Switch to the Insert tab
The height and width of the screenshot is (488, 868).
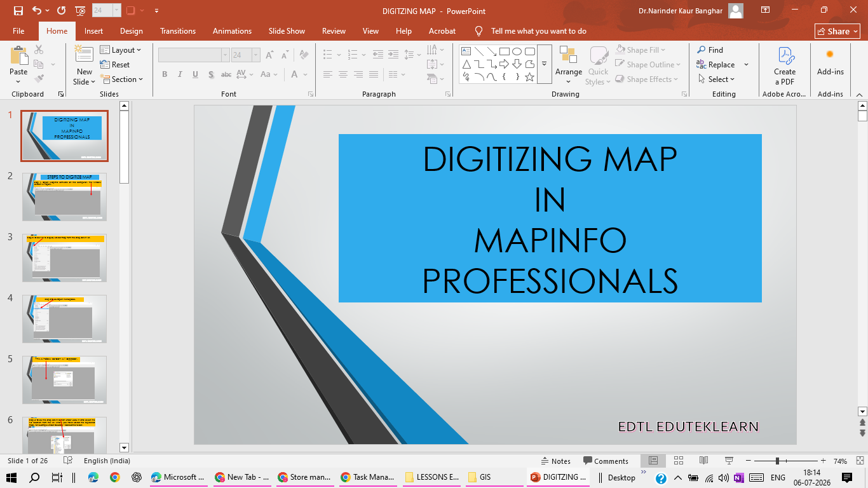coord(93,31)
